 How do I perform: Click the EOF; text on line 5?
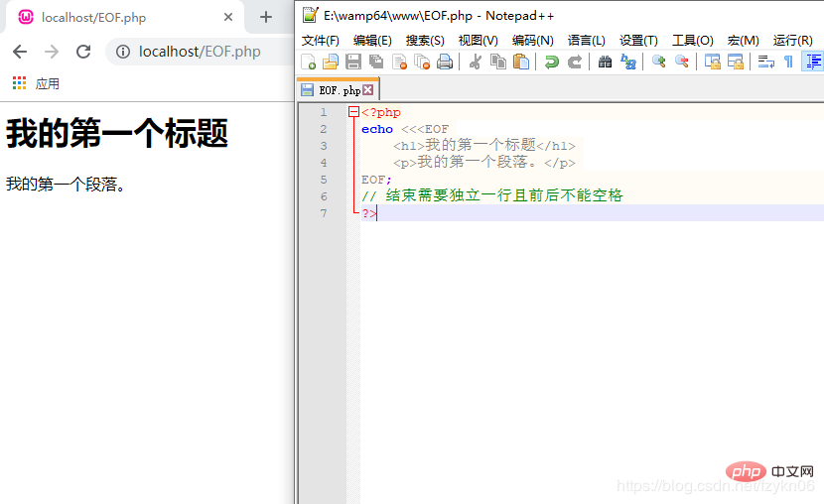376,180
